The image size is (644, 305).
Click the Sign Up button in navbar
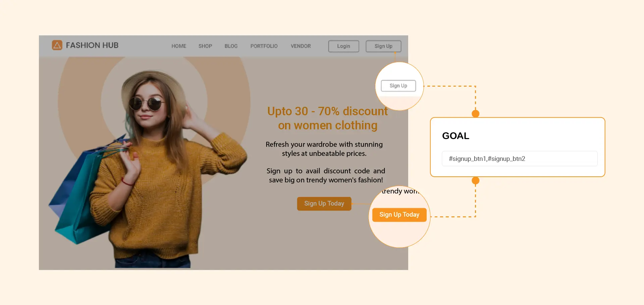(383, 46)
